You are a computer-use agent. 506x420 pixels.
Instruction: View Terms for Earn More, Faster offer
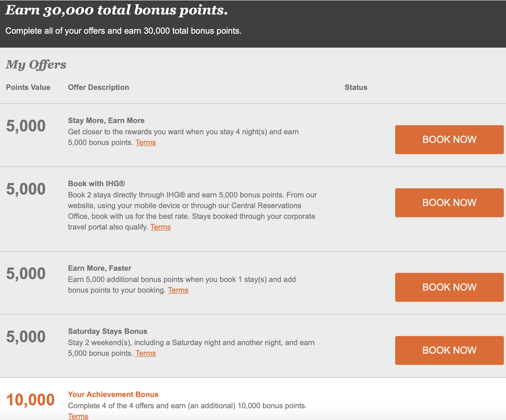coord(178,290)
